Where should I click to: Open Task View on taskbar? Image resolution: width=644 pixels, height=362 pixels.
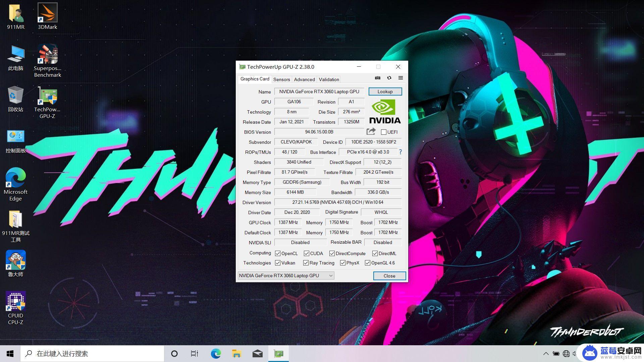pyautogui.click(x=195, y=354)
